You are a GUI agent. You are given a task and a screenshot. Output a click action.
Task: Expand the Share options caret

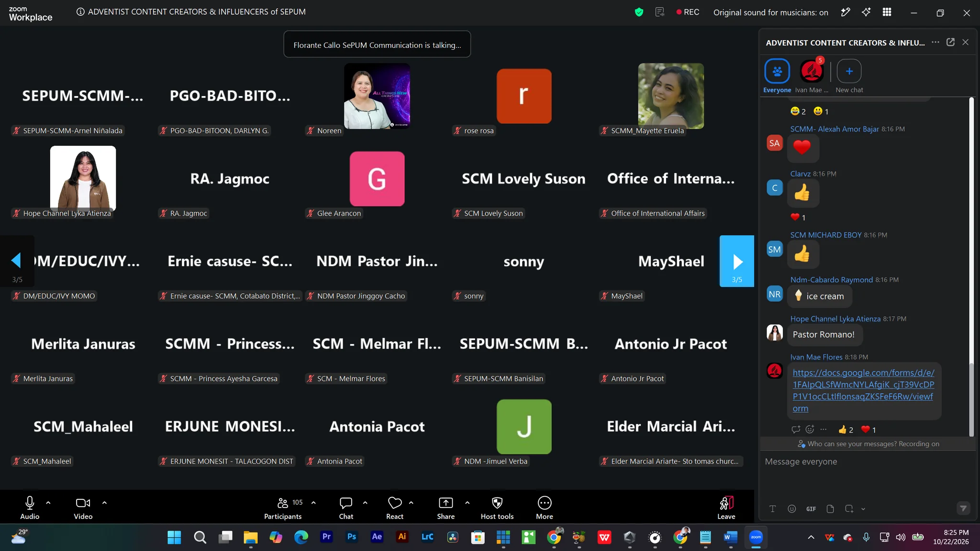[x=467, y=503]
